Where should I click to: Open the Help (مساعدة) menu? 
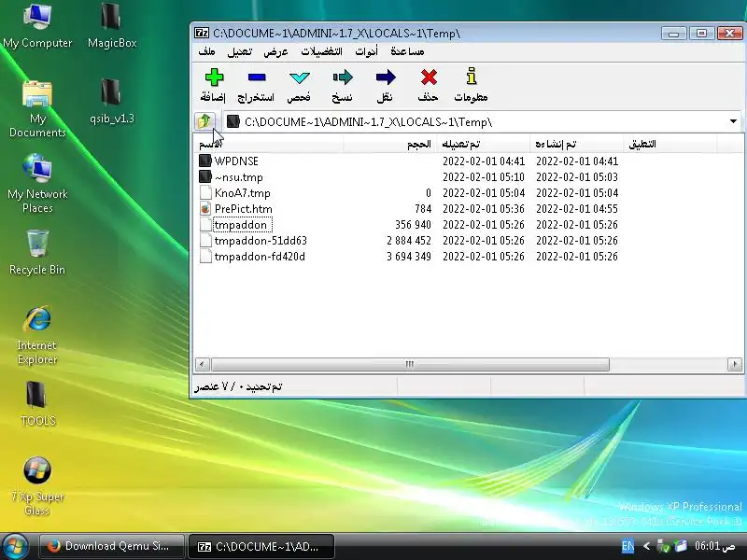407,51
